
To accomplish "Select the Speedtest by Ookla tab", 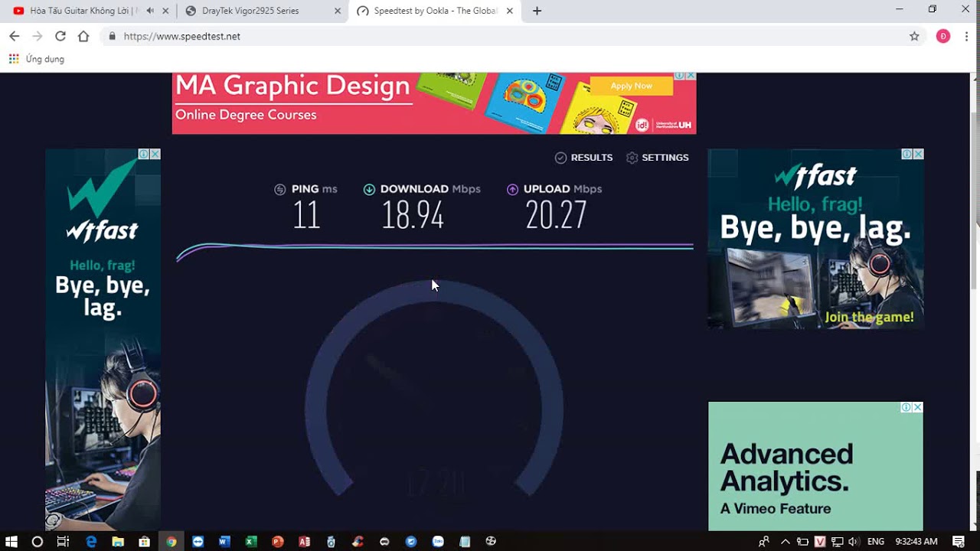I will (x=435, y=11).
